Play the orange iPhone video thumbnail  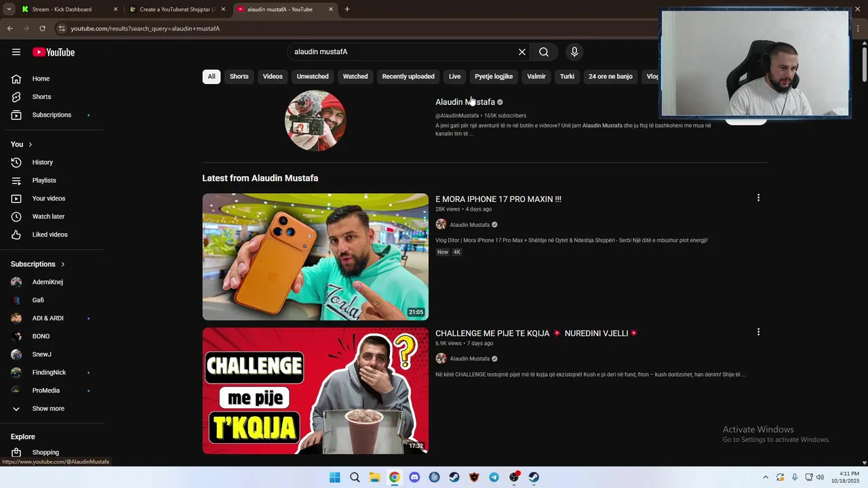(315, 257)
